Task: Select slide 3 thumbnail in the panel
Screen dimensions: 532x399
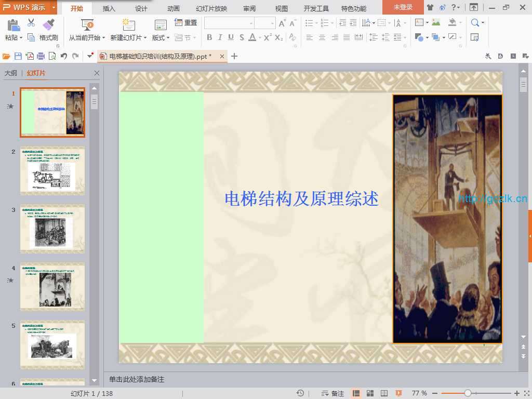Action: (52, 229)
